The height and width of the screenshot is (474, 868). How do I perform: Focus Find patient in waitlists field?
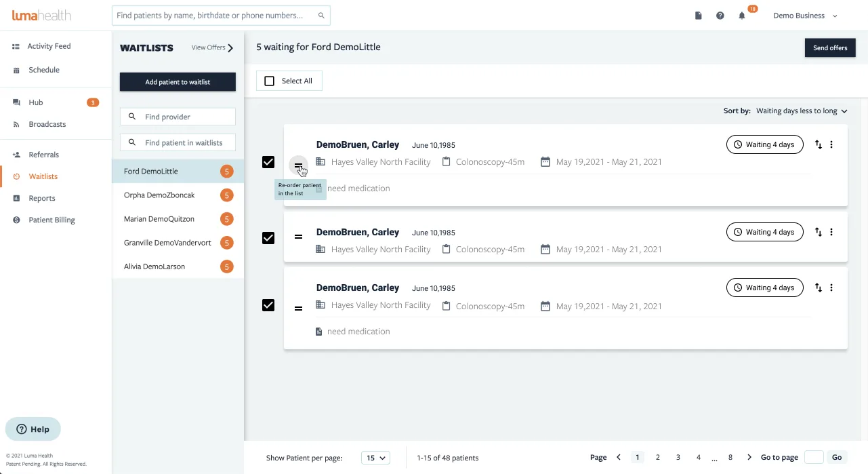point(178,142)
